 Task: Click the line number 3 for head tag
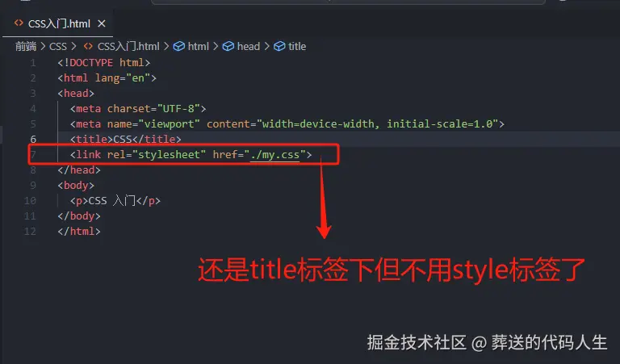33,94
